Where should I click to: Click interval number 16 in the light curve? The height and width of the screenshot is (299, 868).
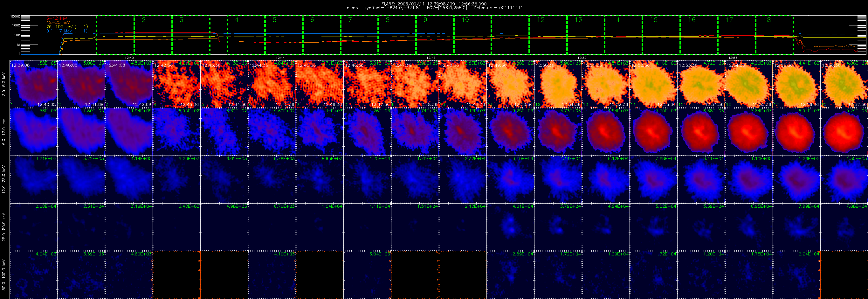692,20
